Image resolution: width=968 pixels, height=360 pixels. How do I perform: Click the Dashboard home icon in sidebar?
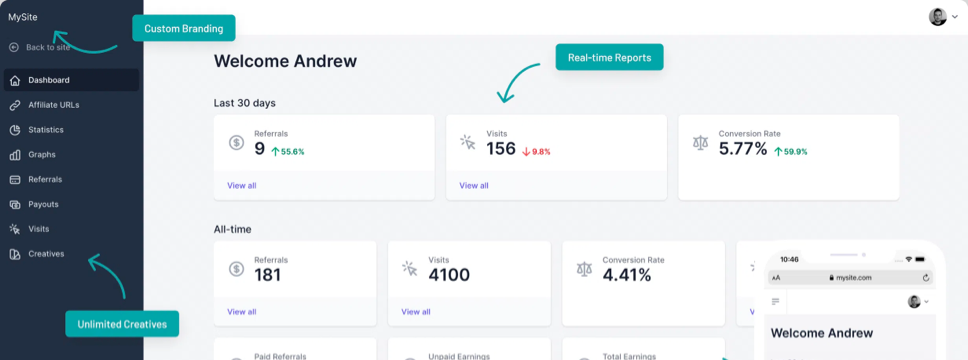[x=15, y=80]
